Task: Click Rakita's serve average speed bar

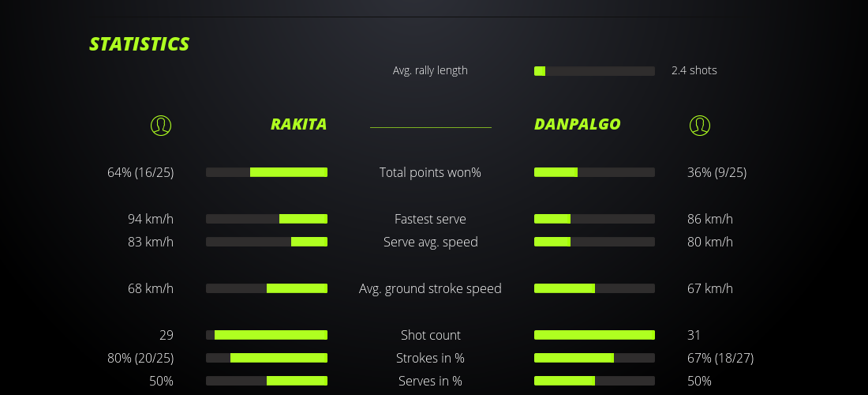Action: pyautogui.click(x=267, y=242)
